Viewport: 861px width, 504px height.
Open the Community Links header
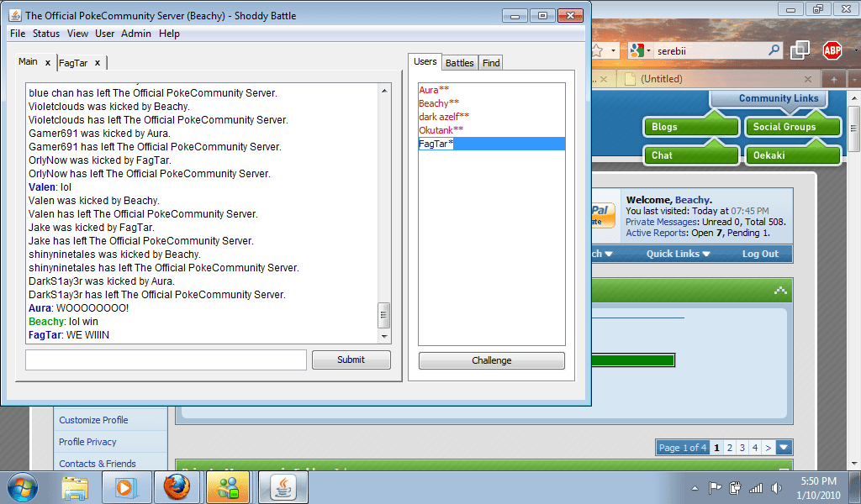pyautogui.click(x=778, y=98)
